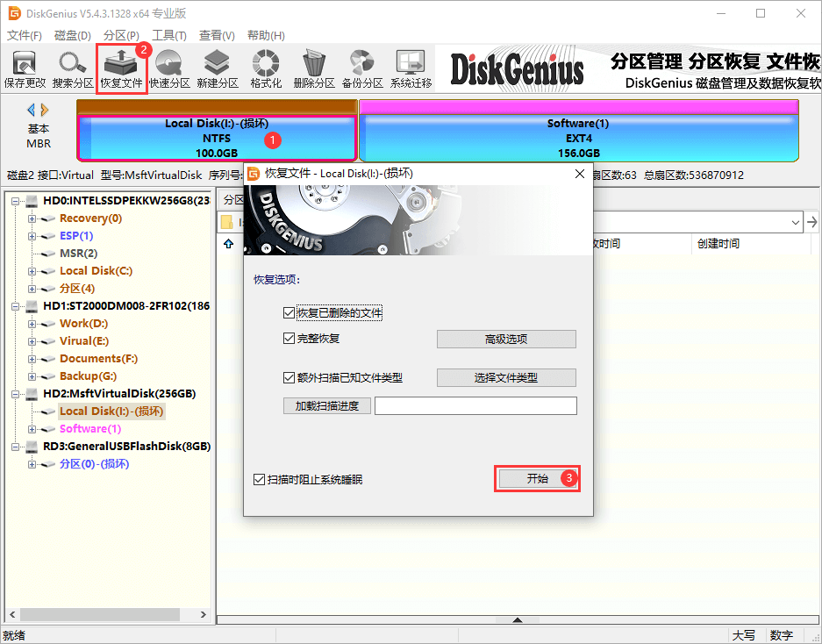Click the folder icon in the path bar
This screenshot has height=644, width=822.
click(227, 222)
